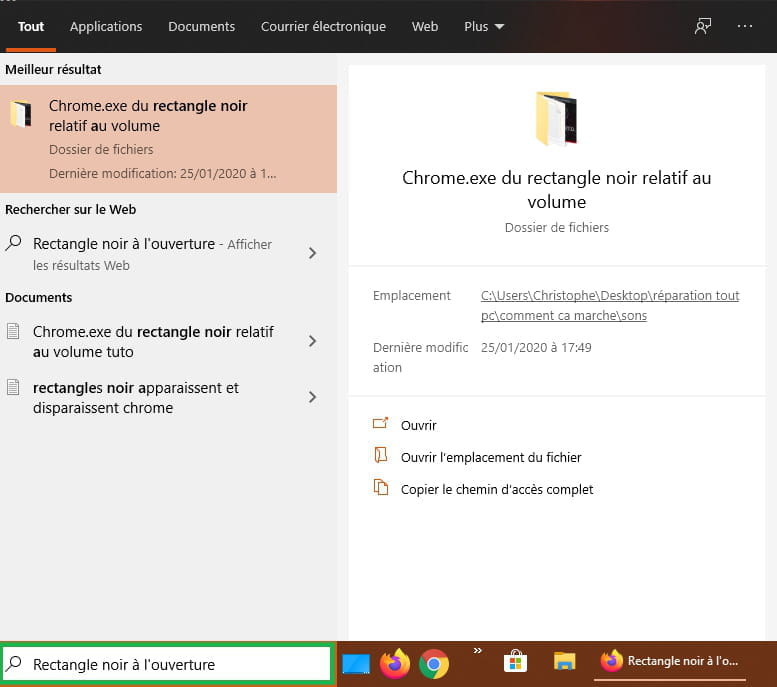Click the Meilleur résultat heading
Image resolution: width=777 pixels, height=687 pixels.
coord(54,69)
